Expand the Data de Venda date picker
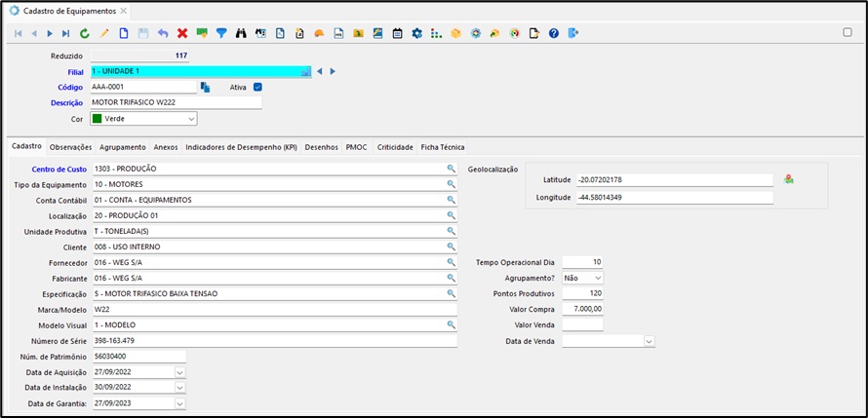The image size is (868, 418). [x=649, y=341]
